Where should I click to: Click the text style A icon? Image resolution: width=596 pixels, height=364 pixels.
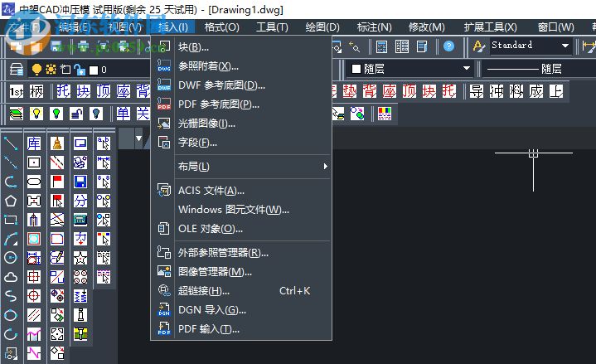pyautogui.click(x=479, y=46)
